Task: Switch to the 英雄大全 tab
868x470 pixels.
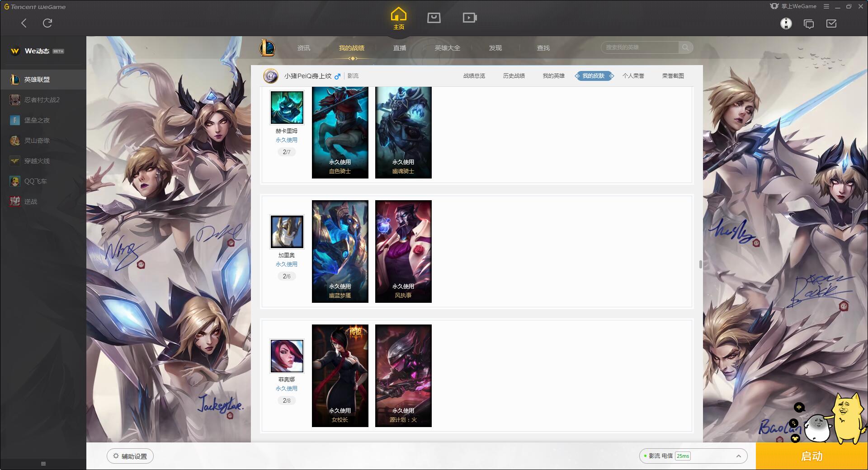Action: 448,48
